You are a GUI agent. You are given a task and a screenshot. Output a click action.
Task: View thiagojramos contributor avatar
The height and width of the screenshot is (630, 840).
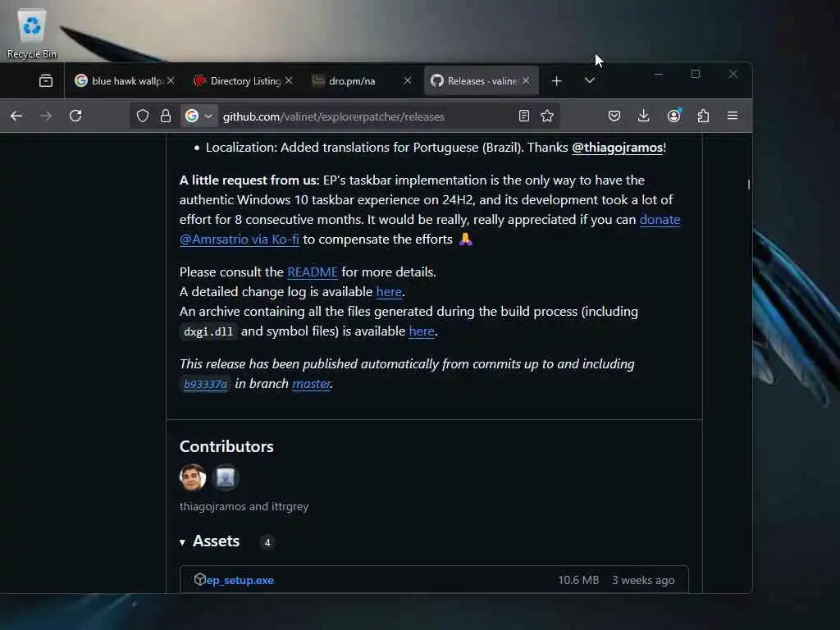[193, 477]
